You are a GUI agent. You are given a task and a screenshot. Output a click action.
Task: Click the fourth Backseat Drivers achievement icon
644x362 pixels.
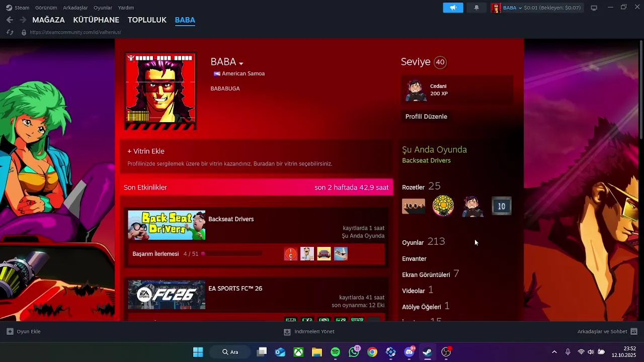click(x=341, y=254)
